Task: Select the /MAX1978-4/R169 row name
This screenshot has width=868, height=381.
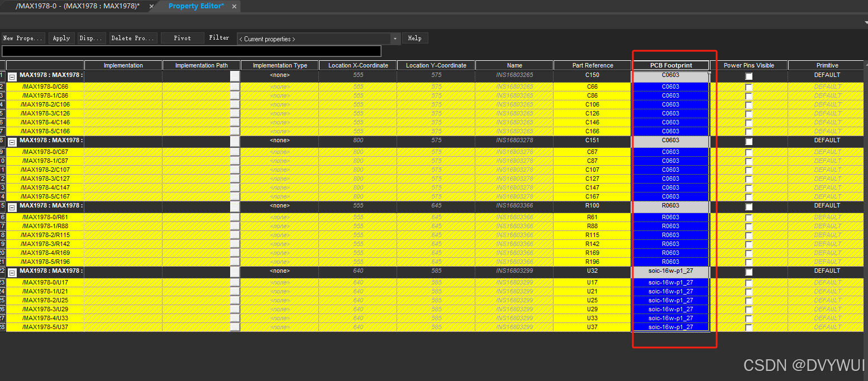Action: (x=45, y=253)
